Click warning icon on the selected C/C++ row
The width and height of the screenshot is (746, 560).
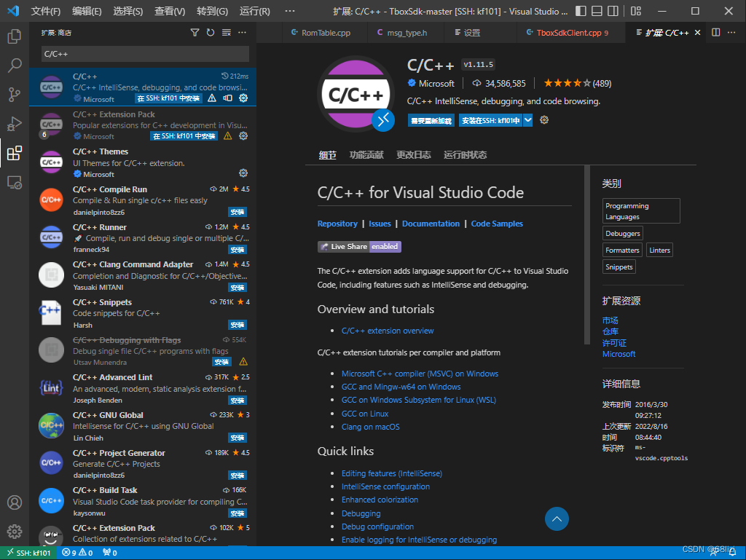coord(212,98)
